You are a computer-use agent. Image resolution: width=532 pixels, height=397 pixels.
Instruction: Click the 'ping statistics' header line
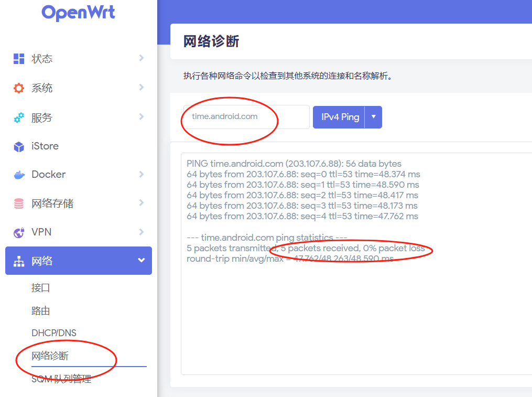click(267, 237)
